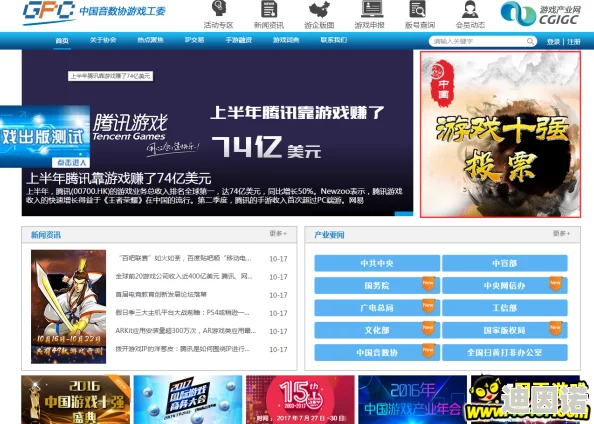Image resolution: width=594 pixels, height=424 pixels.
Task: Click the 中共中央 button
Action: 377,263
